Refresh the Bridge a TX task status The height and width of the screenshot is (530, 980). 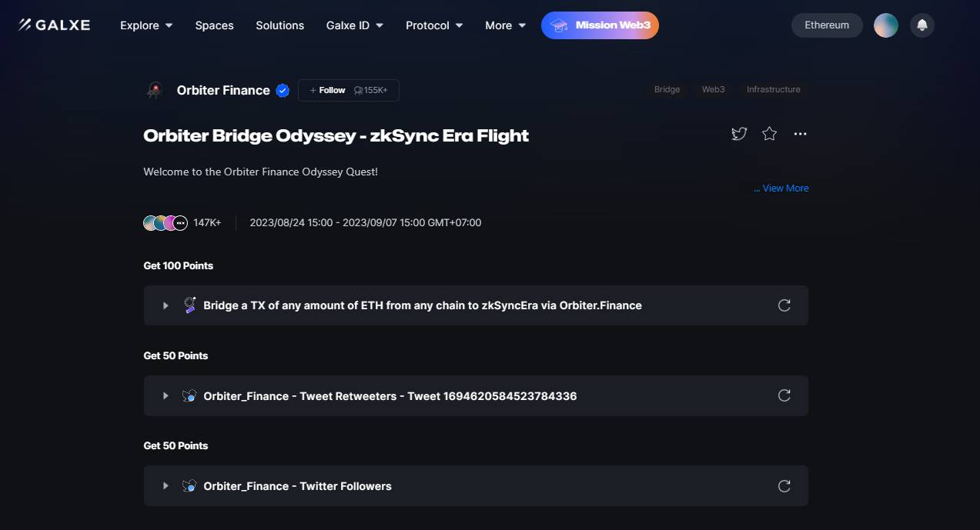point(784,305)
